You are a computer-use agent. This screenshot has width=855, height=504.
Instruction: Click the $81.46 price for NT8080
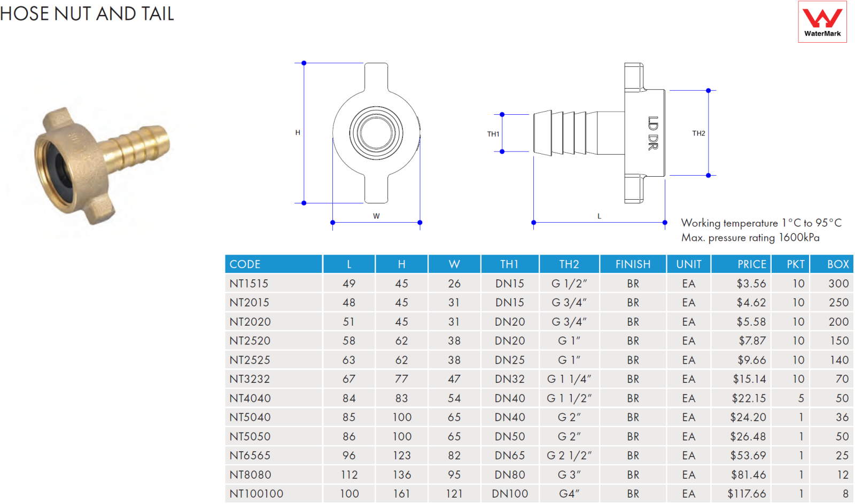749,475
